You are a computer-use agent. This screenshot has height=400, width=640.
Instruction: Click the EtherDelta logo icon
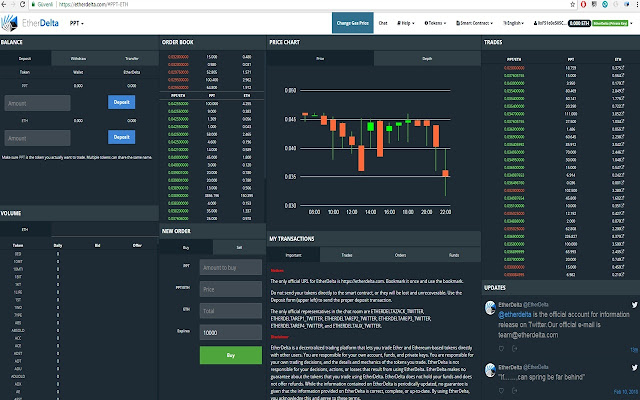click(x=9, y=23)
